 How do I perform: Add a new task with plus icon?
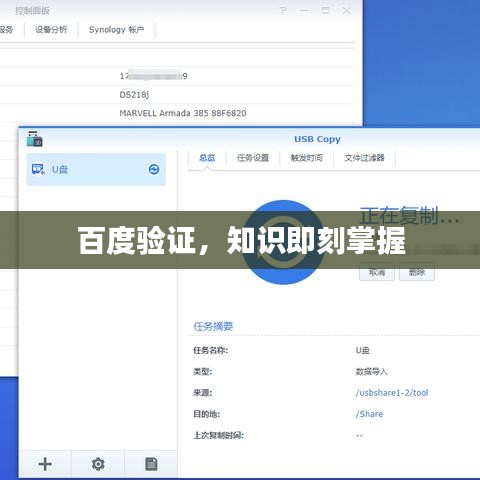click(x=45, y=464)
